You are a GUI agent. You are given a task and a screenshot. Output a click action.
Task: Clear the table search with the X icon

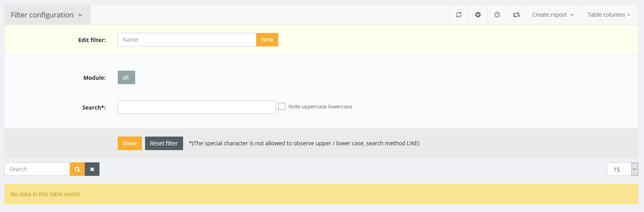[x=92, y=169]
